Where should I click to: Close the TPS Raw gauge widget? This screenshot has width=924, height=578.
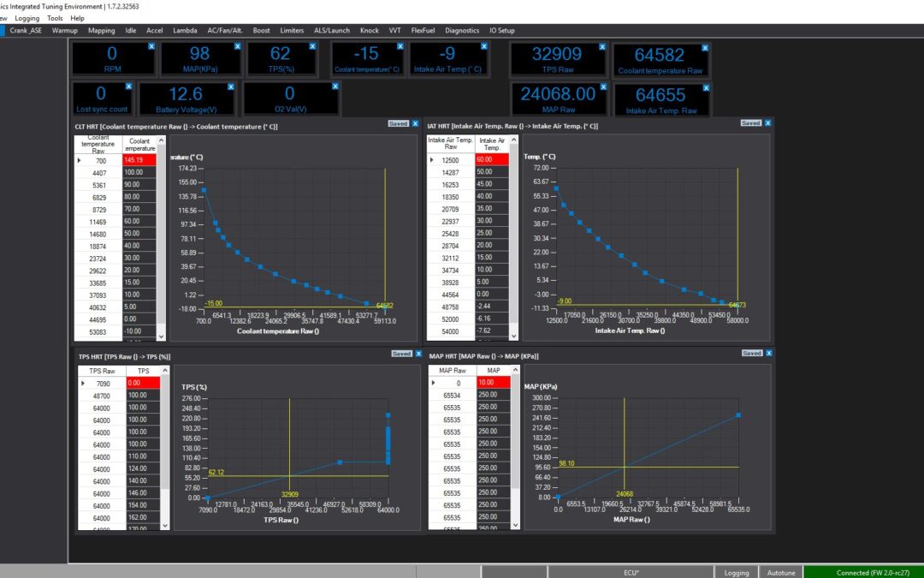[602, 46]
